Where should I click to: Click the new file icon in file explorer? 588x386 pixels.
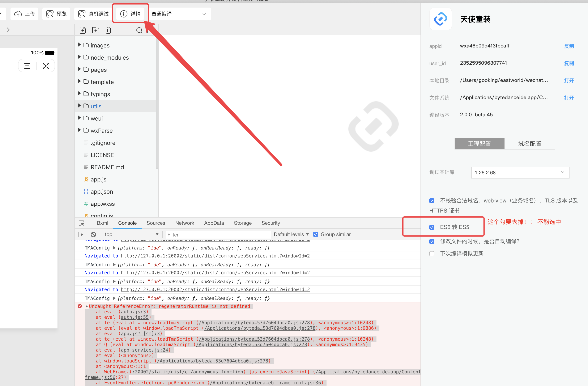click(83, 30)
